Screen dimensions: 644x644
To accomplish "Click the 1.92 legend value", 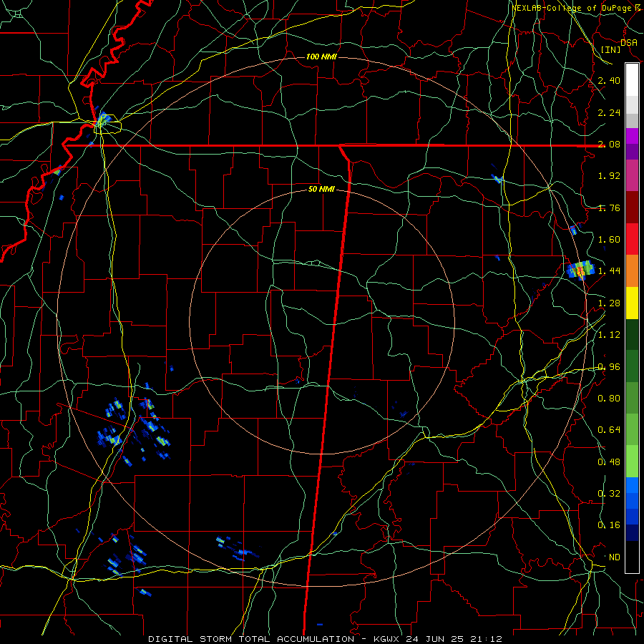I will pyautogui.click(x=609, y=176).
